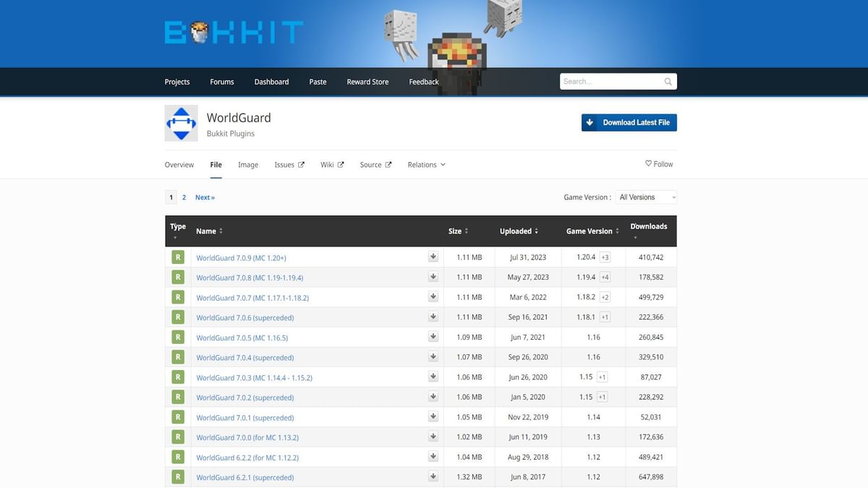Screen dimensions: 868x488
Task: Click the search input field
Action: tap(611, 81)
